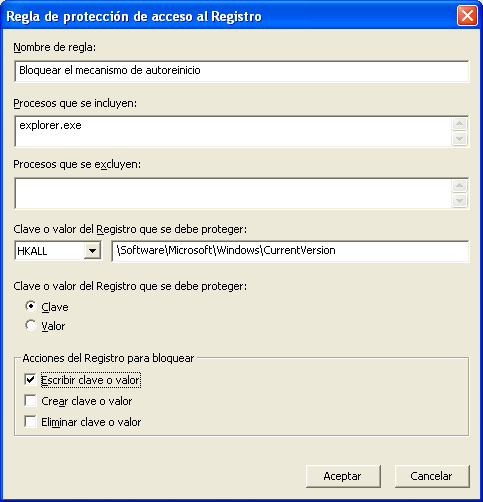Click down arrow of included processes scrollbar
This screenshot has width=483, height=502.
(460, 138)
